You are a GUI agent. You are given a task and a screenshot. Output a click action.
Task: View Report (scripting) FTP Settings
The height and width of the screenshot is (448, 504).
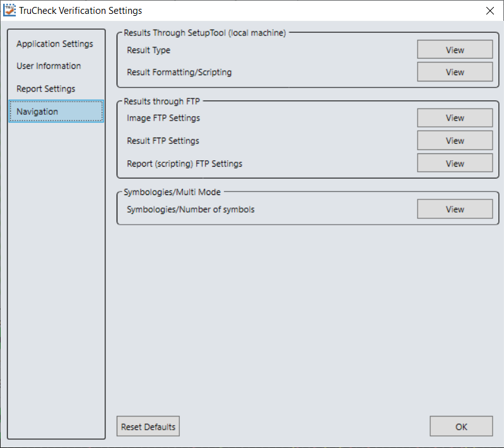454,163
